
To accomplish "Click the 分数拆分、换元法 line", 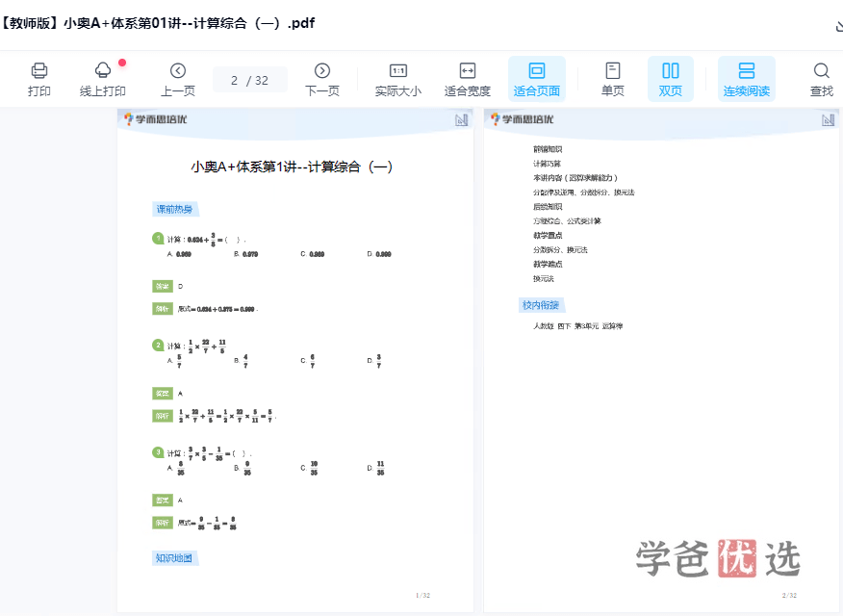I will tap(560, 250).
